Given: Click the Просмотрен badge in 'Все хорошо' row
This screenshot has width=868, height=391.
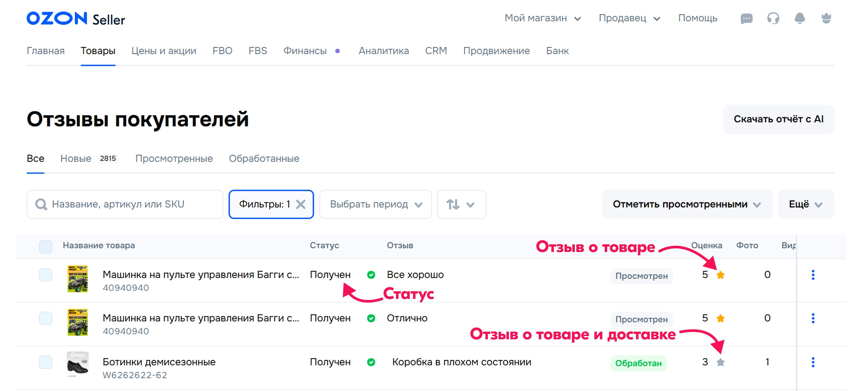Looking at the screenshot, I should pyautogui.click(x=641, y=276).
